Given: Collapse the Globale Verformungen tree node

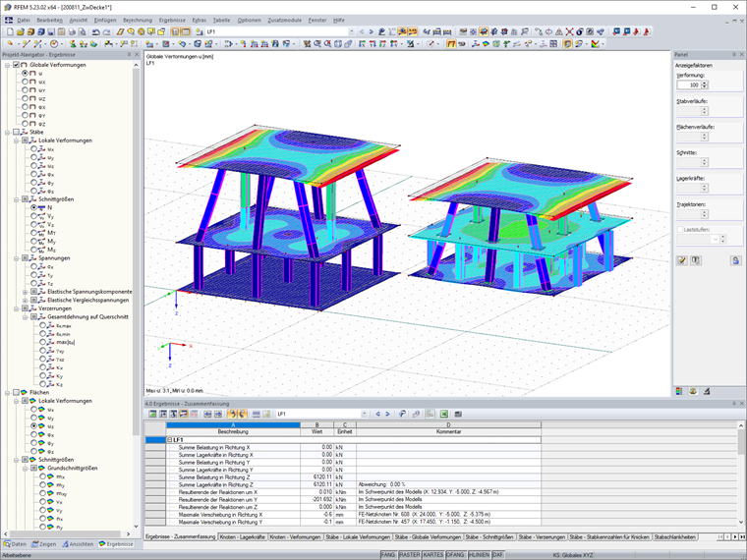Looking at the screenshot, I should point(7,65).
